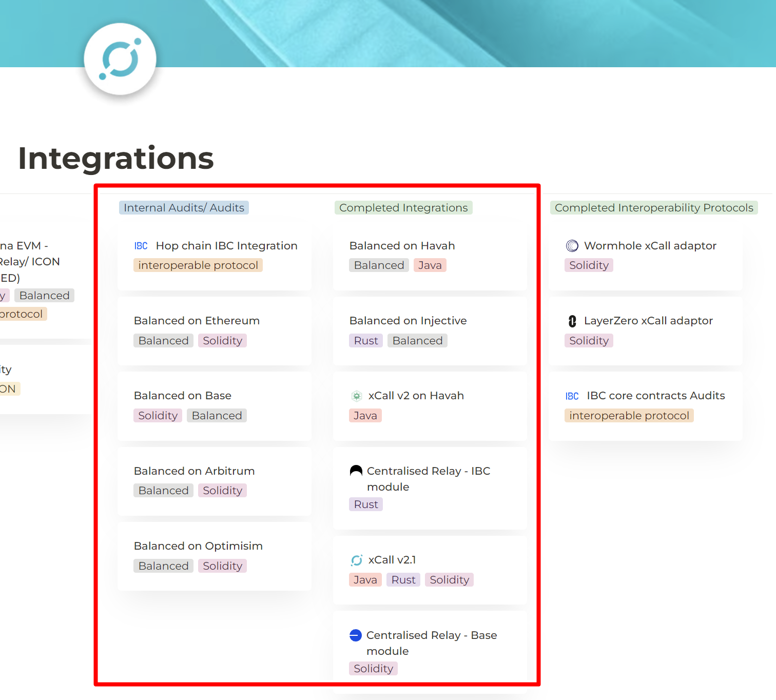The height and width of the screenshot is (700, 776).
Task: Click Rust tag on xCall v2.1 card
Action: (403, 580)
